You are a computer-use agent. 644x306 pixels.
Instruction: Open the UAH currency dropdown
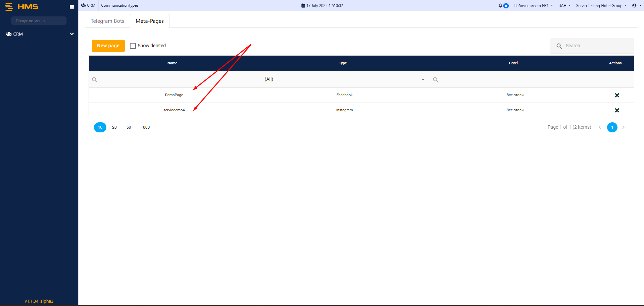[564, 6]
